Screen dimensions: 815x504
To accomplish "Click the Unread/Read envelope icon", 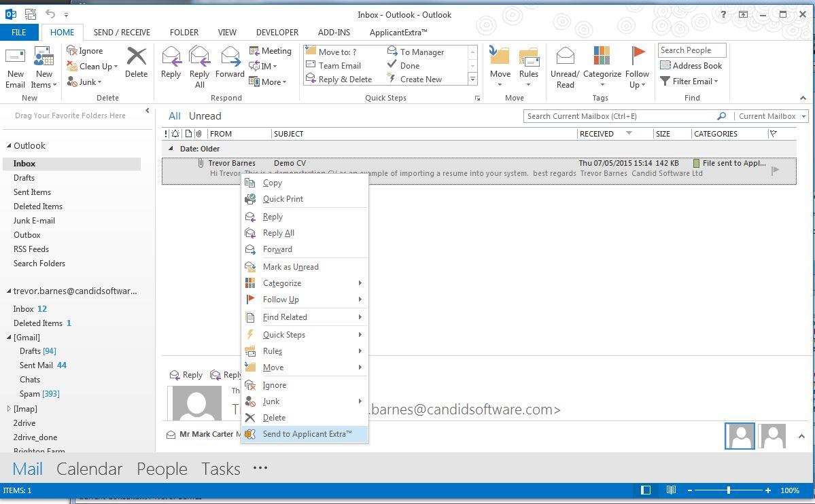I will pyautogui.click(x=565, y=56).
